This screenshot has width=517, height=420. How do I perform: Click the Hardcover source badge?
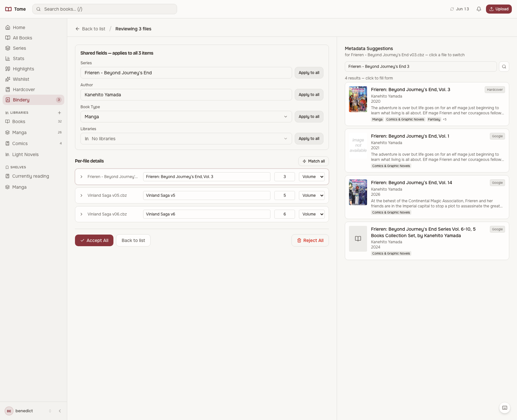(495, 89)
